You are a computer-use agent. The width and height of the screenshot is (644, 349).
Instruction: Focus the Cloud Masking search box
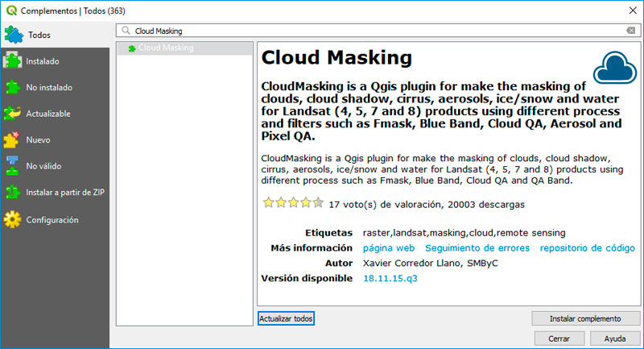378,31
